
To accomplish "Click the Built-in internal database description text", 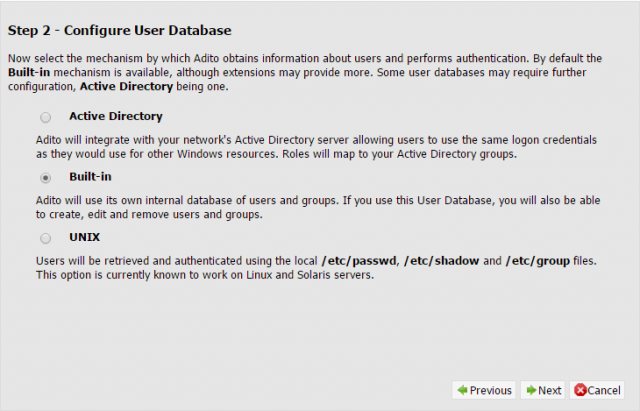I will click(x=318, y=207).
